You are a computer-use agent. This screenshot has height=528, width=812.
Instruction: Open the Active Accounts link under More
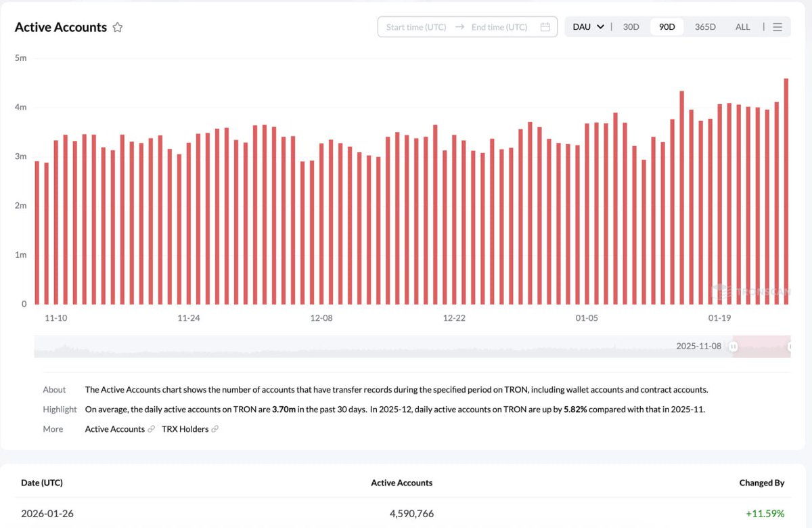pos(115,428)
